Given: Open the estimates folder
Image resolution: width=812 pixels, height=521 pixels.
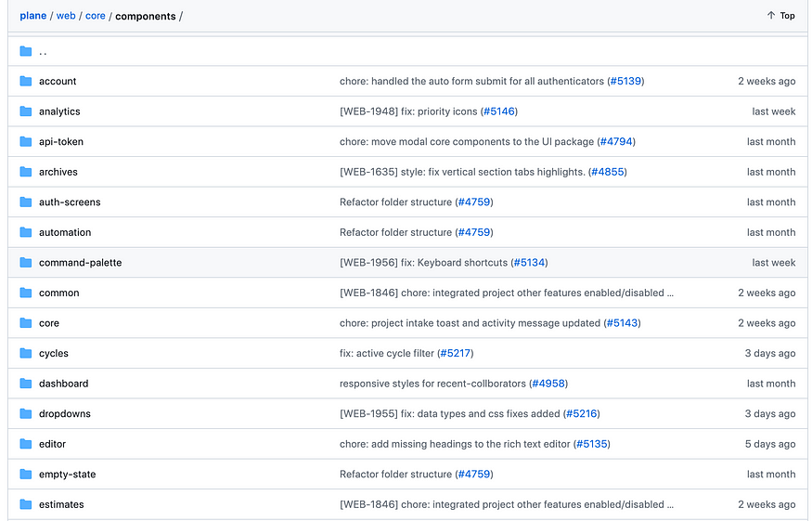Looking at the screenshot, I should tap(61, 504).
